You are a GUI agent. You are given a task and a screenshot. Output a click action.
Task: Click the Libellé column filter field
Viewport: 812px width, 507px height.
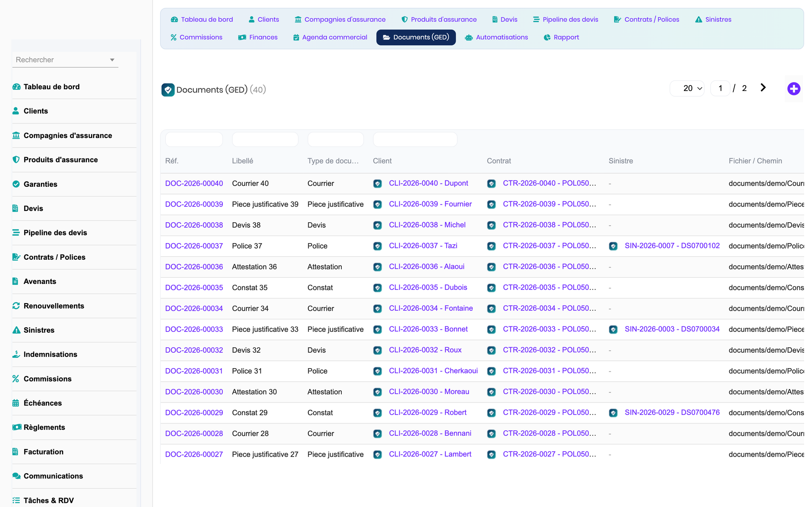(265, 139)
